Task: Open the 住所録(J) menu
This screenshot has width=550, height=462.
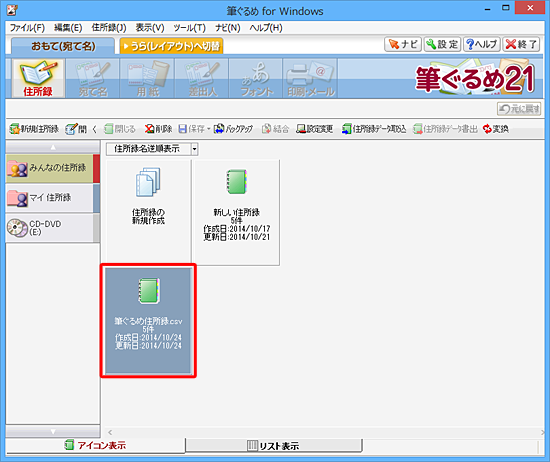Action: point(109,28)
